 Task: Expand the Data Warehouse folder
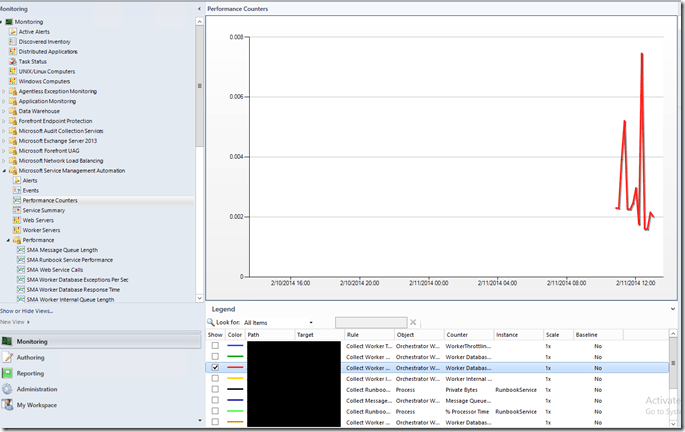pyautogui.click(x=5, y=111)
